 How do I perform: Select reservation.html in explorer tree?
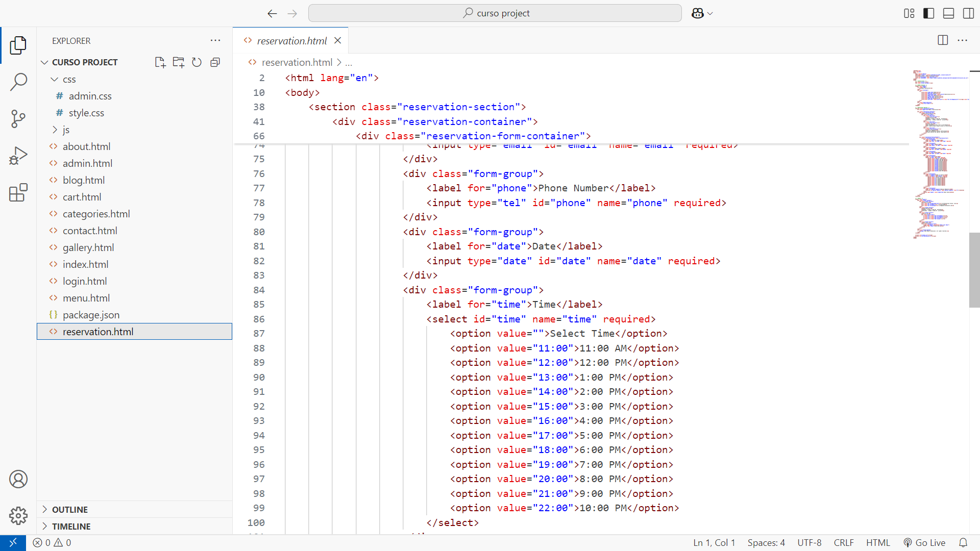(x=135, y=332)
